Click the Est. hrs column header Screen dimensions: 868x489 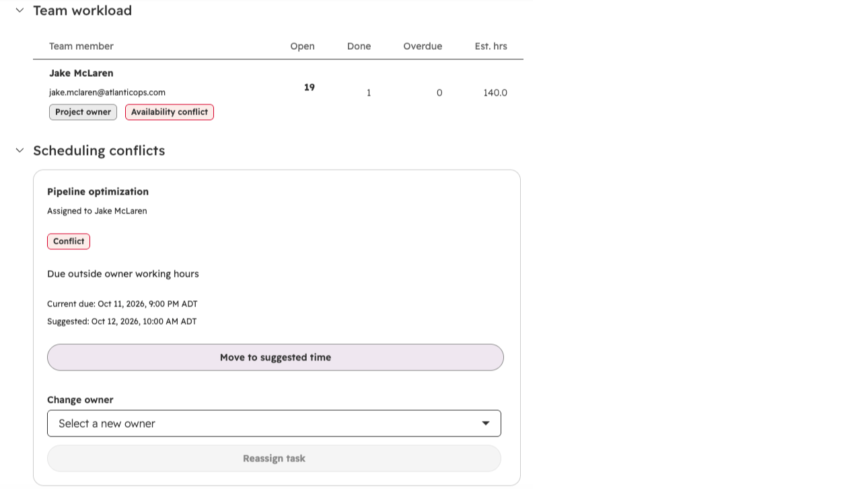click(491, 46)
